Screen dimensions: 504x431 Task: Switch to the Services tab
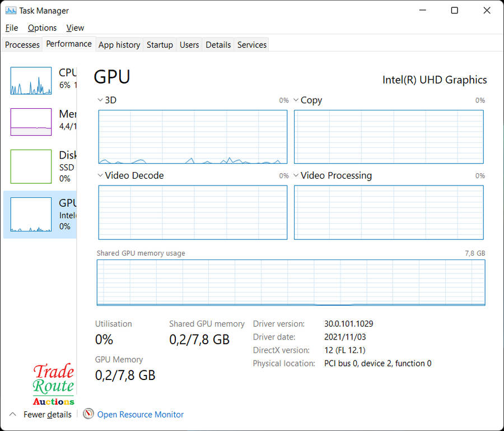click(x=252, y=45)
